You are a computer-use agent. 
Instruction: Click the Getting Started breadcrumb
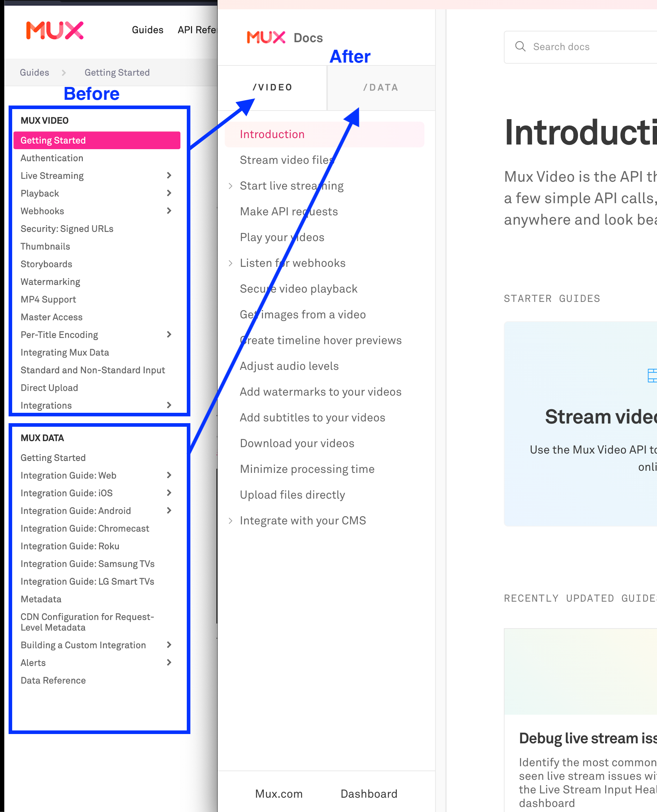[x=117, y=72]
